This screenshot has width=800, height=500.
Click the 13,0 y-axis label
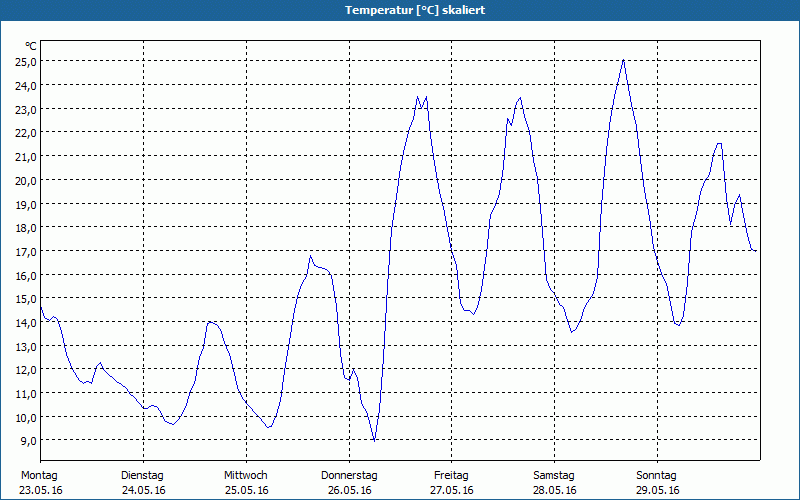tap(26, 346)
